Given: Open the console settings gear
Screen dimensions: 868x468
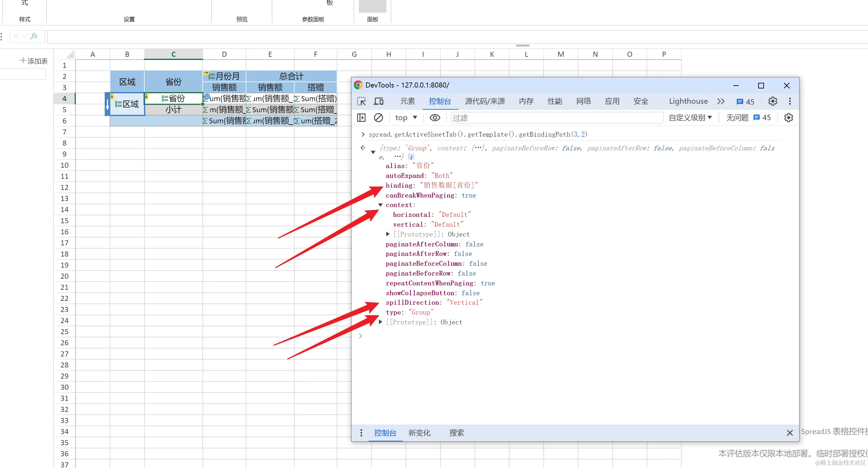Looking at the screenshot, I should click(x=788, y=118).
